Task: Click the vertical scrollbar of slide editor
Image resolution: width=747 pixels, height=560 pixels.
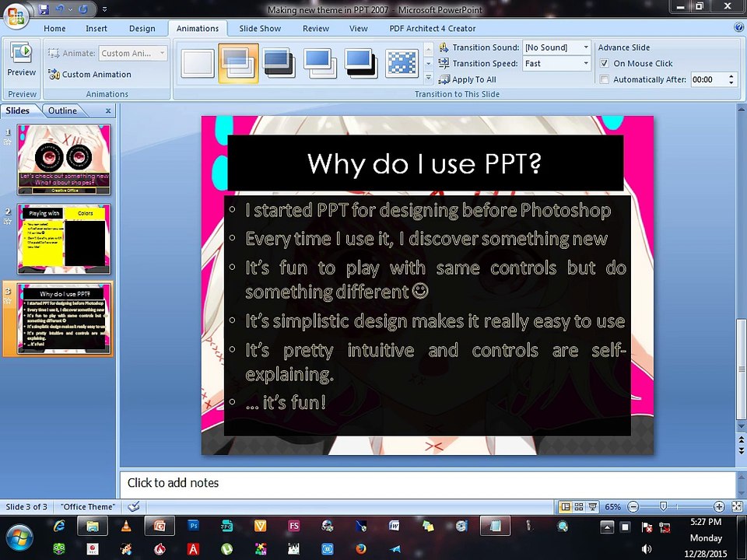Action: click(x=742, y=369)
